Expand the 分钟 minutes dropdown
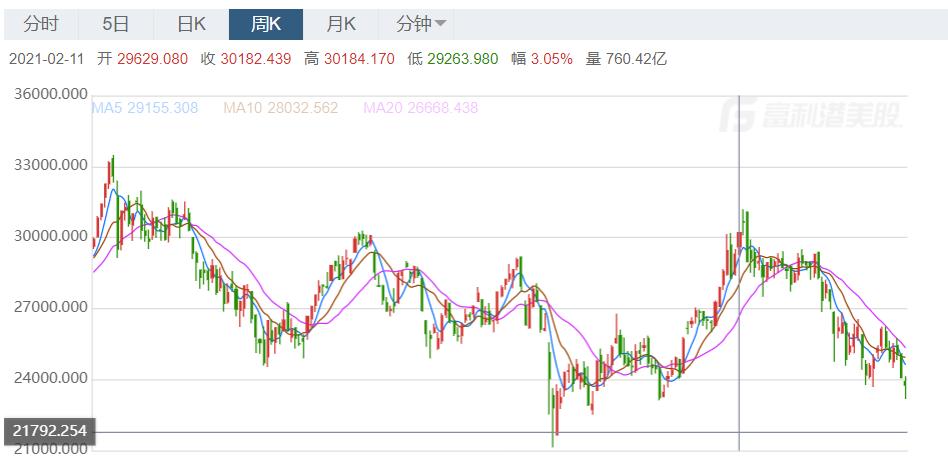 (x=421, y=23)
